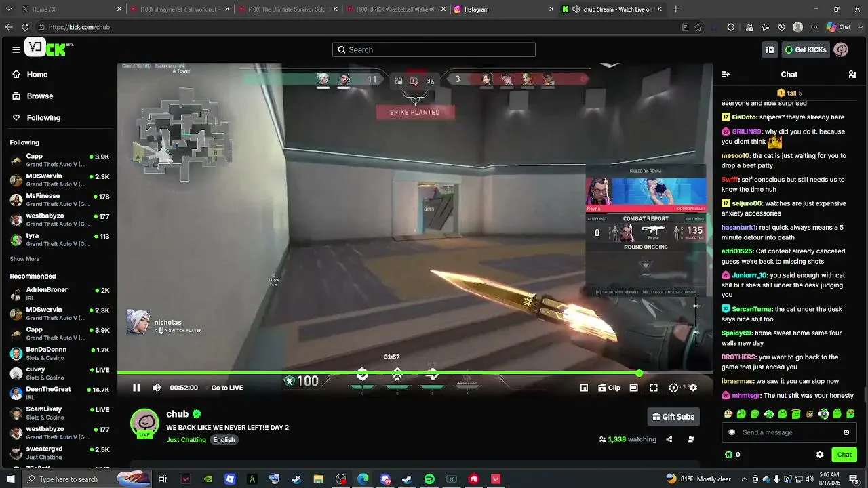Viewport: 868px width, 488px height.
Task: Open chat settings gear
Action: 820,455
